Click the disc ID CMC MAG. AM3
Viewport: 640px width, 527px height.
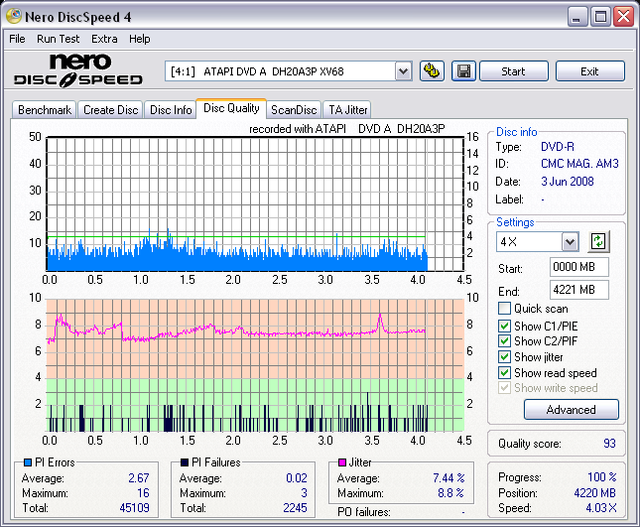pos(580,164)
